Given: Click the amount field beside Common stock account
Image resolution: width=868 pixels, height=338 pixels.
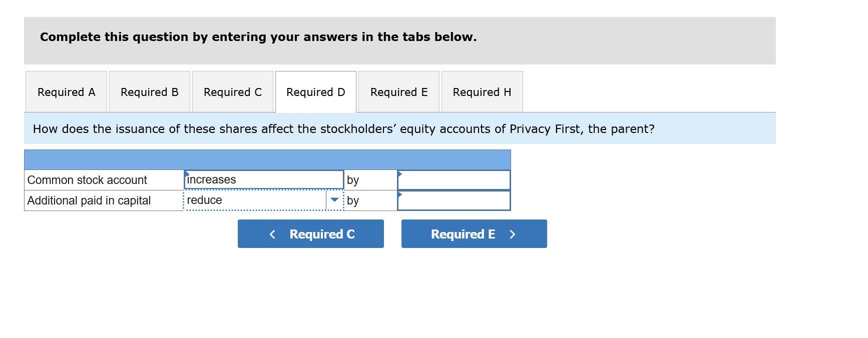Looking at the screenshot, I should [454, 179].
